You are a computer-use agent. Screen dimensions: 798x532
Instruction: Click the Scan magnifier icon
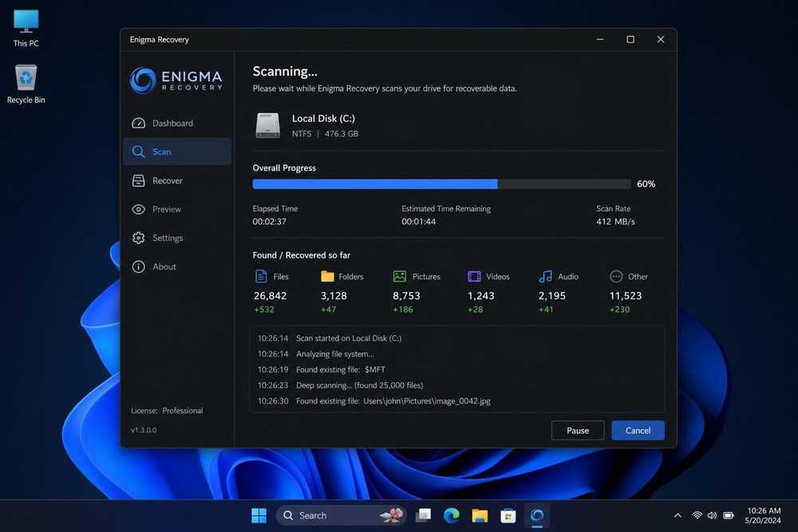point(138,152)
